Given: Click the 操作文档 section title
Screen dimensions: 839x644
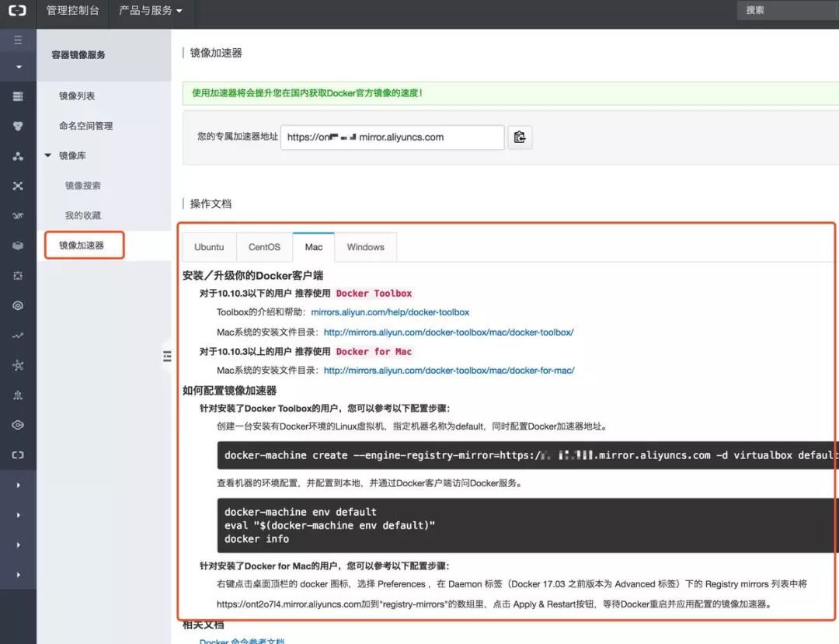Looking at the screenshot, I should coord(211,204).
